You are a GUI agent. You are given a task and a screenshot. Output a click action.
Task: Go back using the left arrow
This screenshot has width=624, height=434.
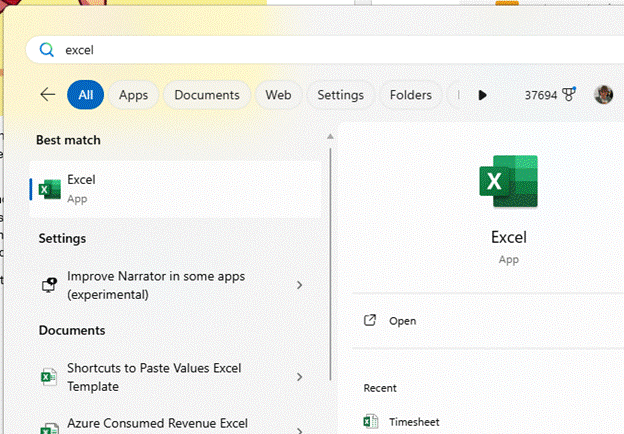[48, 95]
